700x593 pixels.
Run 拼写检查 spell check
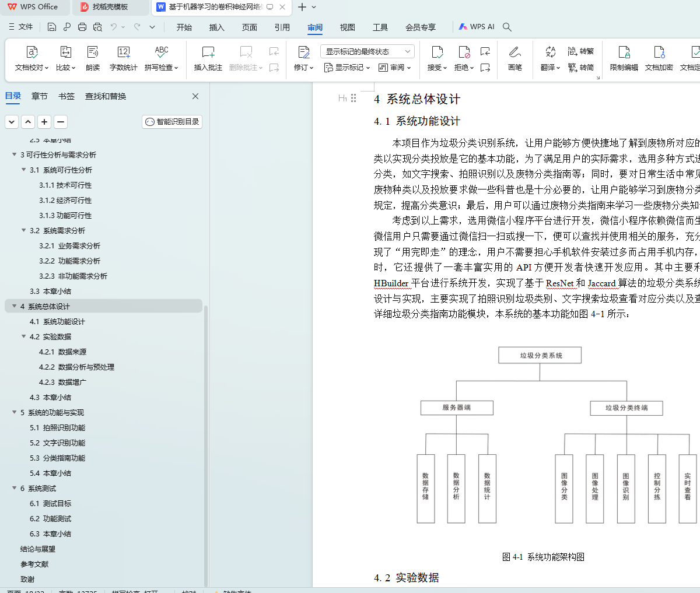pos(162,59)
